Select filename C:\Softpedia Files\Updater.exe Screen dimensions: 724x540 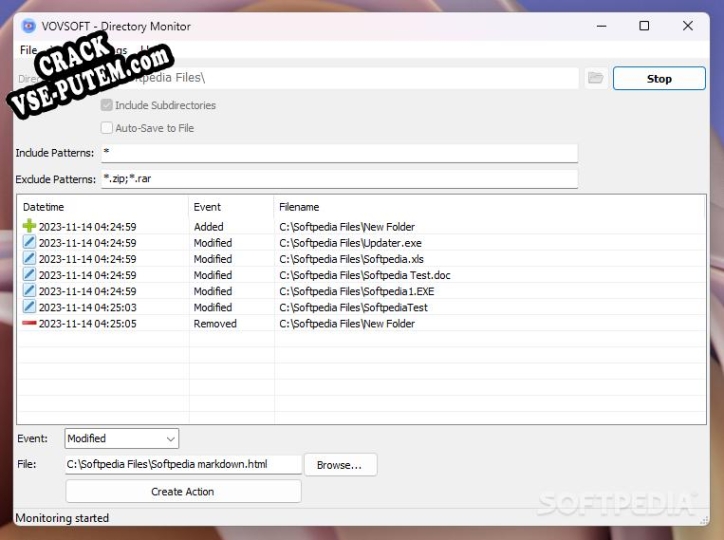tap(350, 243)
